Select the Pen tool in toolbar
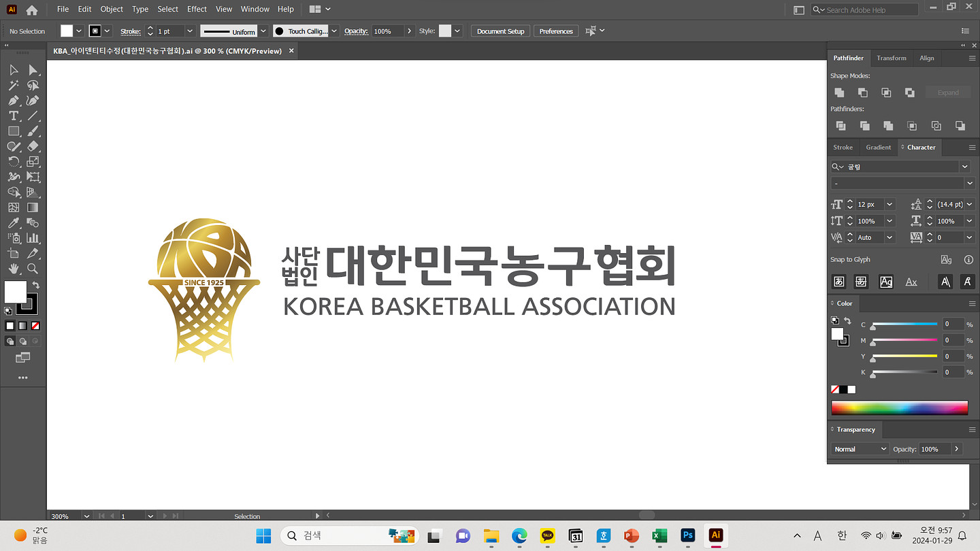This screenshot has height=551, width=980. tap(14, 101)
